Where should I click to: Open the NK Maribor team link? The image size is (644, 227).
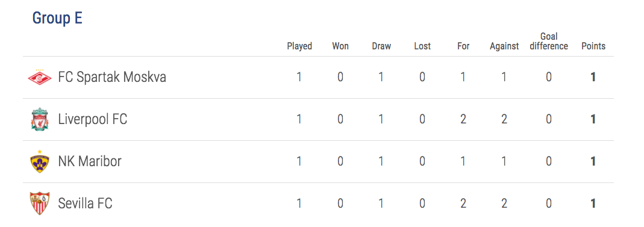tap(90, 161)
